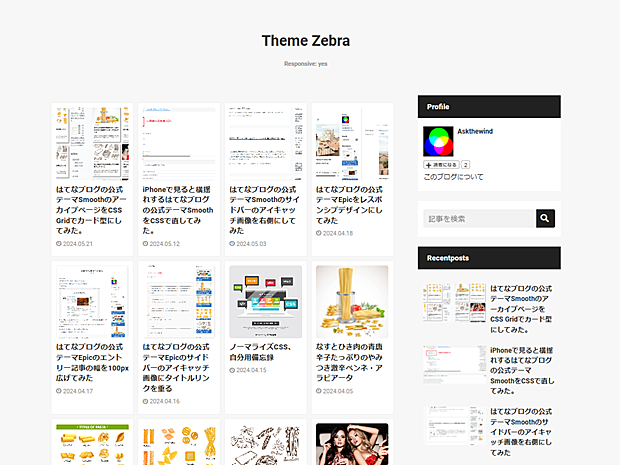Click thumbnail of the 2024.05.03 post card
Image resolution: width=620 pixels, height=465 pixels.
266,144
